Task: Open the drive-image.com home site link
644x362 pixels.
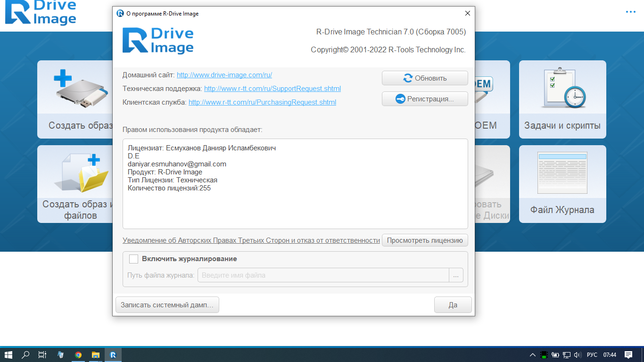Action: [x=224, y=75]
